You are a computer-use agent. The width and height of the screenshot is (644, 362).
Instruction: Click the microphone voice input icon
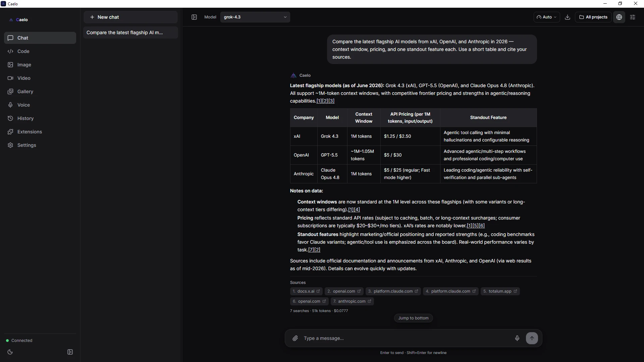coord(517,338)
